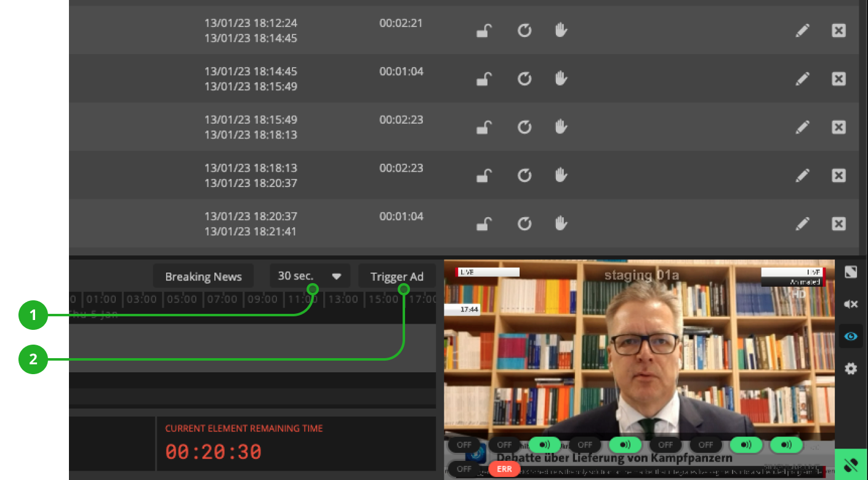
Task: Remove the 18:20:37 entry with X icon
Action: click(x=838, y=223)
